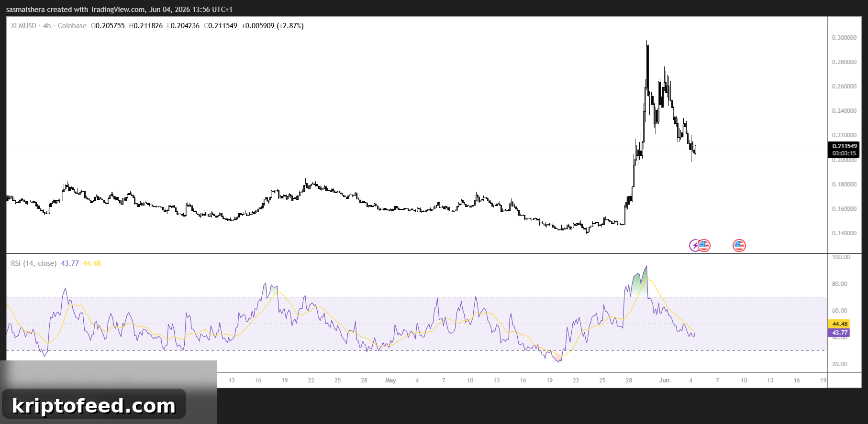This screenshot has height=424, width=868.
Task: Click the 0.160000 price axis label
Action: [844, 209]
